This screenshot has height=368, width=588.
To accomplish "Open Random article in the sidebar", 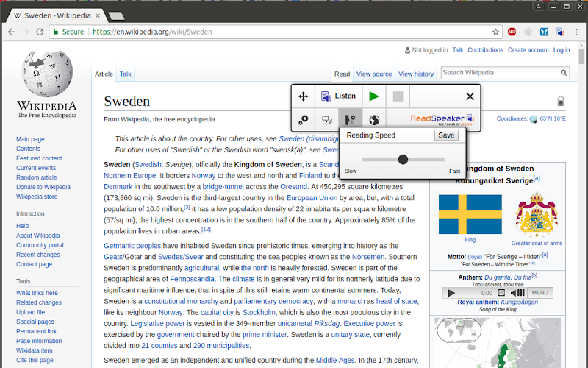I will click(36, 177).
